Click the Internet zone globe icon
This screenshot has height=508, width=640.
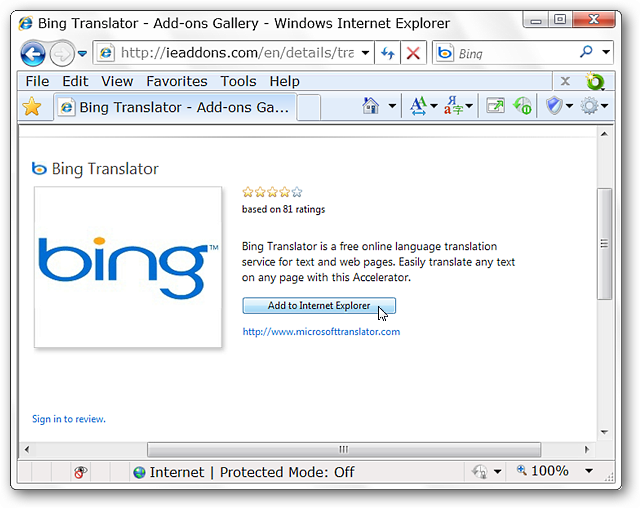tap(139, 473)
